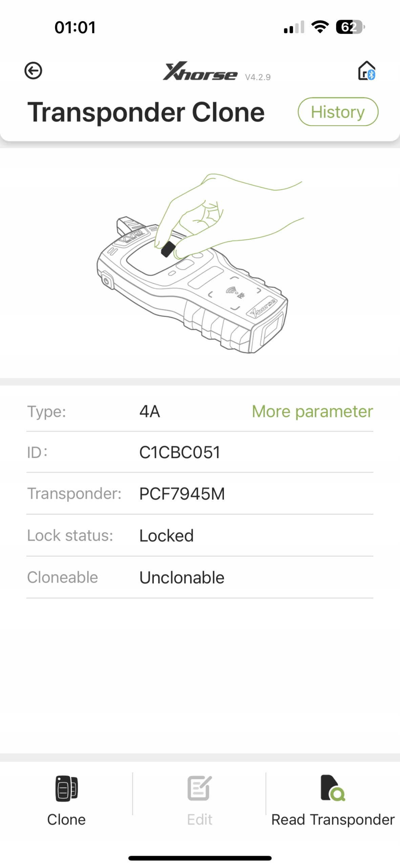Select the Clone tab label
The width and height of the screenshot is (400, 868).
tap(66, 820)
